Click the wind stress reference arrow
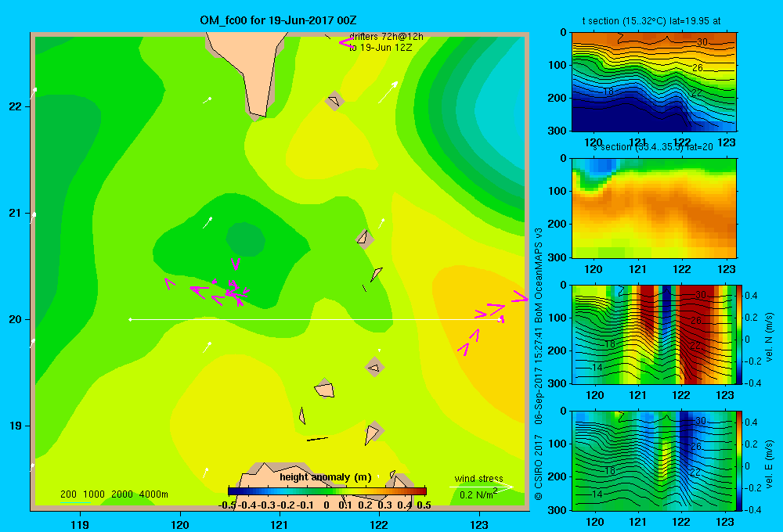 (482, 487)
